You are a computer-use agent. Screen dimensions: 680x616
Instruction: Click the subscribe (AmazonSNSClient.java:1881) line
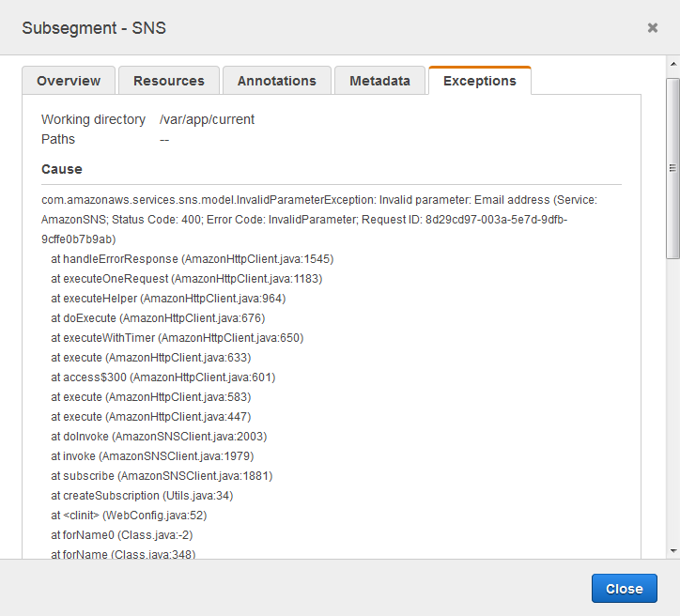click(162, 476)
